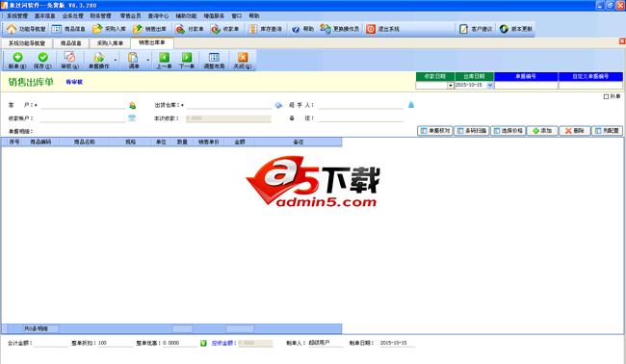The image size is (626, 364).
Task: Click 更换操作员 switch operator icon
Action: (326, 29)
